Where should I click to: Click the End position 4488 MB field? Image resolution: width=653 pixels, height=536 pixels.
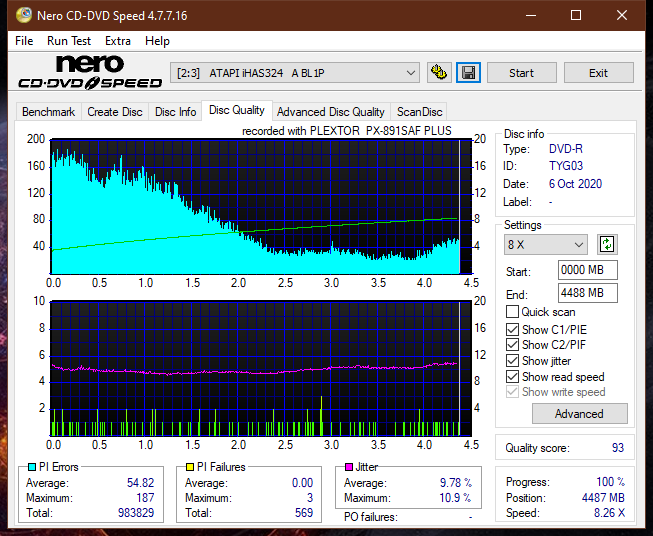(588, 293)
